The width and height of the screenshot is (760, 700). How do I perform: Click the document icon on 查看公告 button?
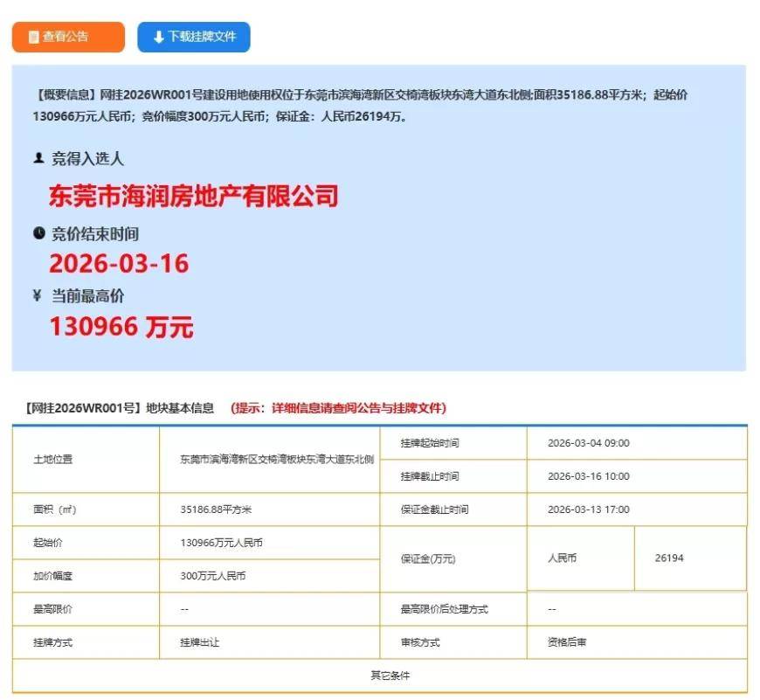pos(34,37)
